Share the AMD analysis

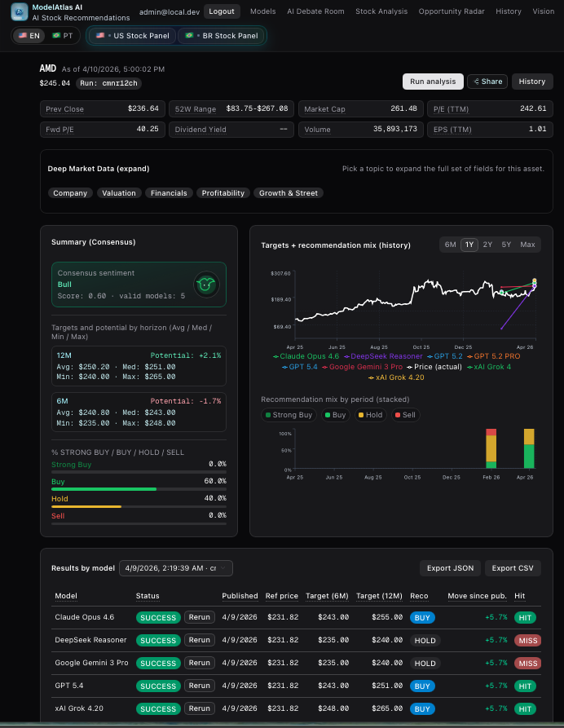487,82
